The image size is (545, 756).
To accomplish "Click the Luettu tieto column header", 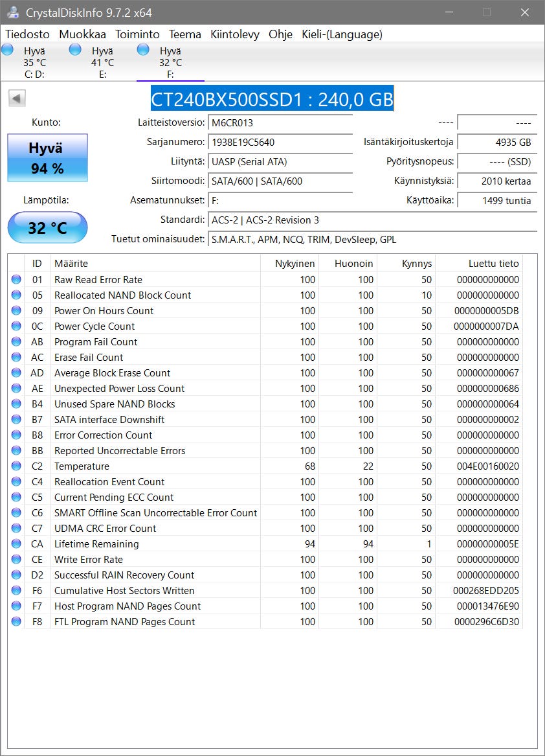I will click(479, 263).
